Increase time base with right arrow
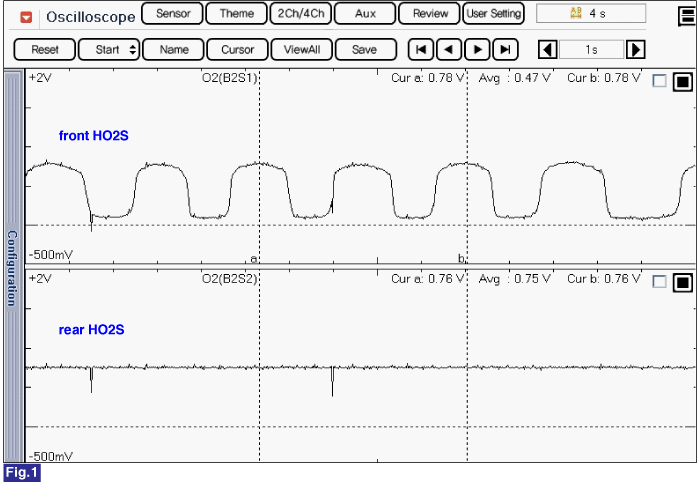The width and height of the screenshot is (700, 482). (635, 50)
